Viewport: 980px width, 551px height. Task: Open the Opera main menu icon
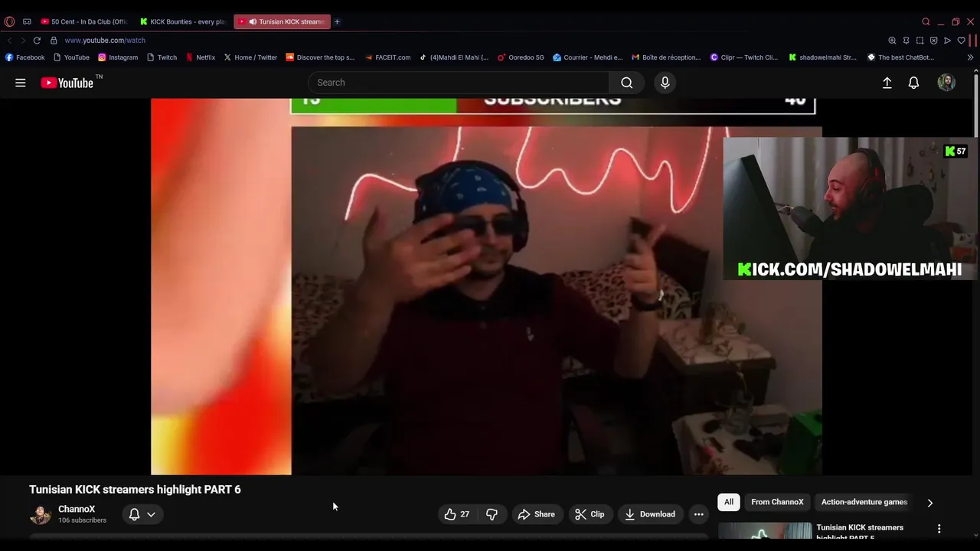point(9,21)
